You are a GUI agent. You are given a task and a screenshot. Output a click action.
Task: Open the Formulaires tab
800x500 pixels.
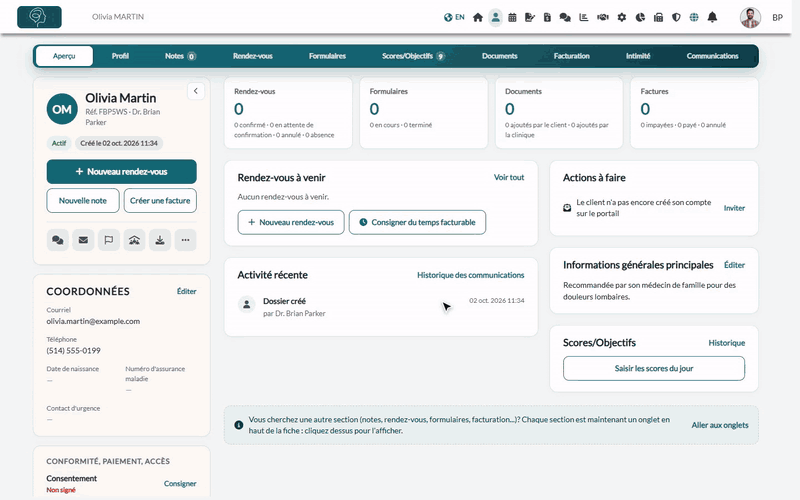tap(327, 56)
